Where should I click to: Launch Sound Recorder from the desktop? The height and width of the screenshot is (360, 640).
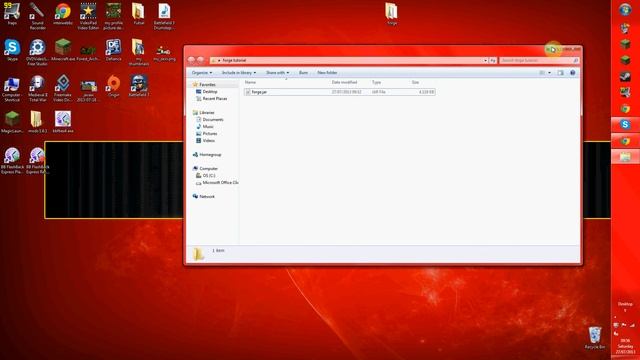pos(37,16)
